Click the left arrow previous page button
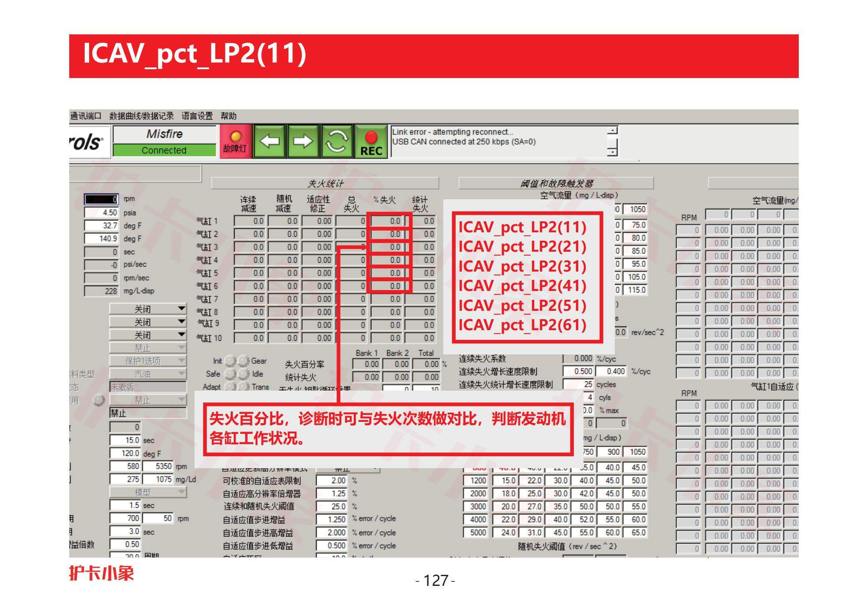This screenshot has height=611, width=868. pyautogui.click(x=269, y=142)
